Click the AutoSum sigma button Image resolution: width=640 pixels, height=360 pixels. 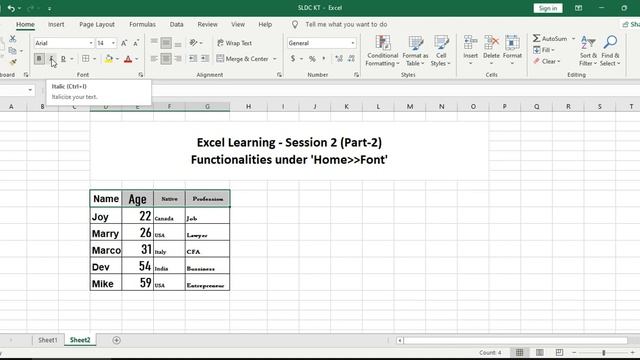click(x=550, y=38)
